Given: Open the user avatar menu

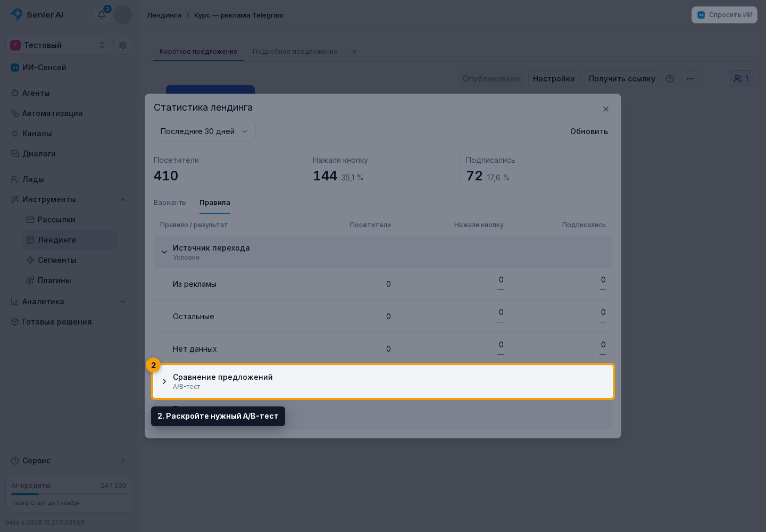Looking at the screenshot, I should coord(123,15).
